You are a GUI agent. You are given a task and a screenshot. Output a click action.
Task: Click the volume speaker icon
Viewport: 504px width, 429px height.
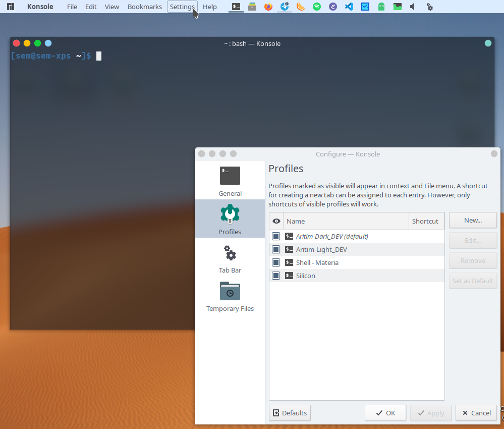[412, 7]
